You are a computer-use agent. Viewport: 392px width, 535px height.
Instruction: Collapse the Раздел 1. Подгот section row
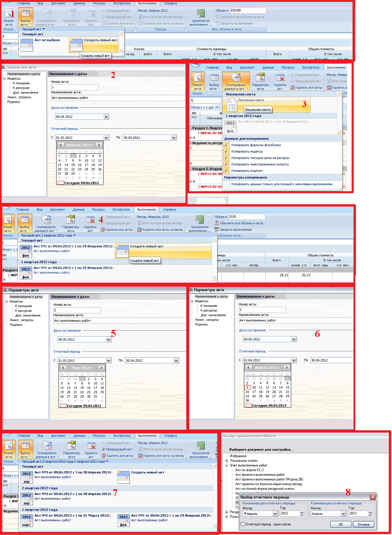pos(190,128)
